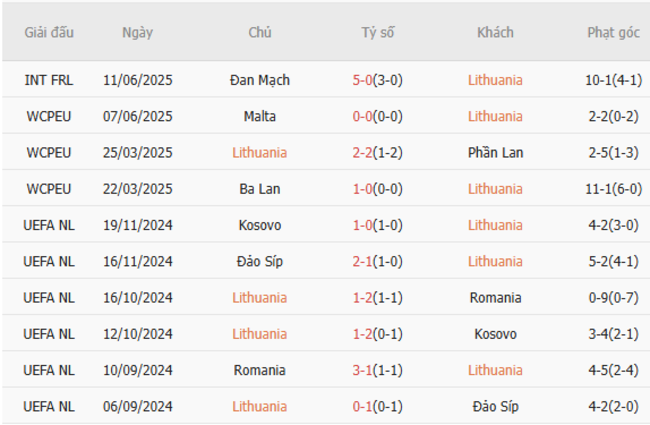Click Kosovo as home team on 19/11/2024
Viewport: 650px width, 425px height.
[260, 225]
